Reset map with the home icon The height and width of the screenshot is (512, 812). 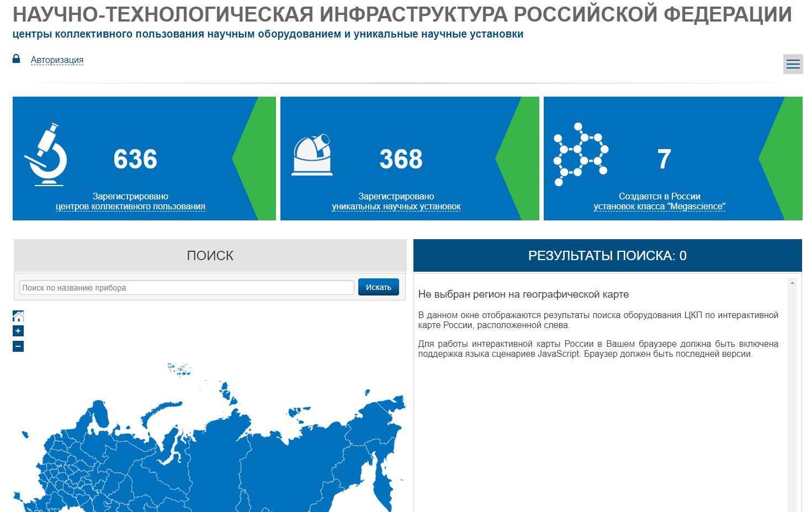click(18, 316)
